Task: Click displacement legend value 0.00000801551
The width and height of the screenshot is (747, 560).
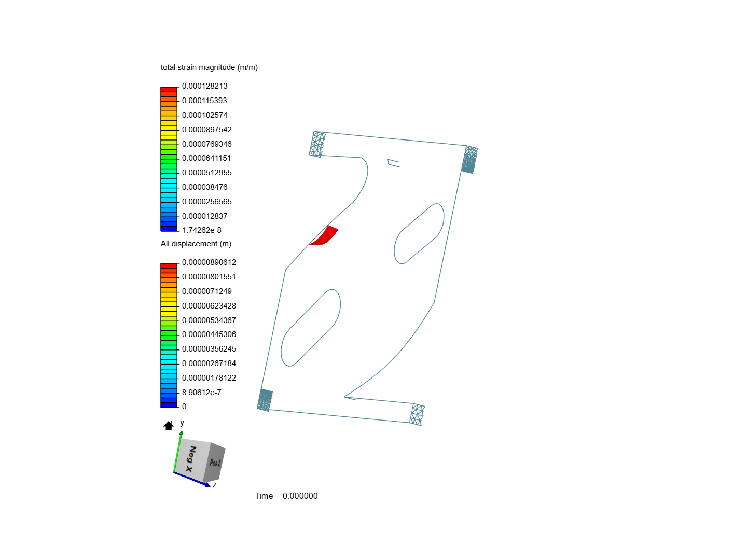Action: (x=209, y=277)
